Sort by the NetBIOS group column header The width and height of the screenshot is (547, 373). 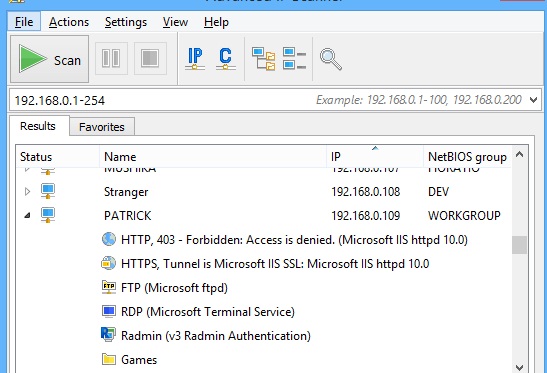[467, 157]
